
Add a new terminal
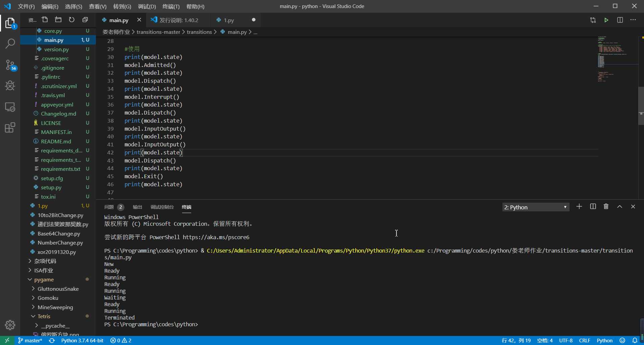(x=579, y=207)
